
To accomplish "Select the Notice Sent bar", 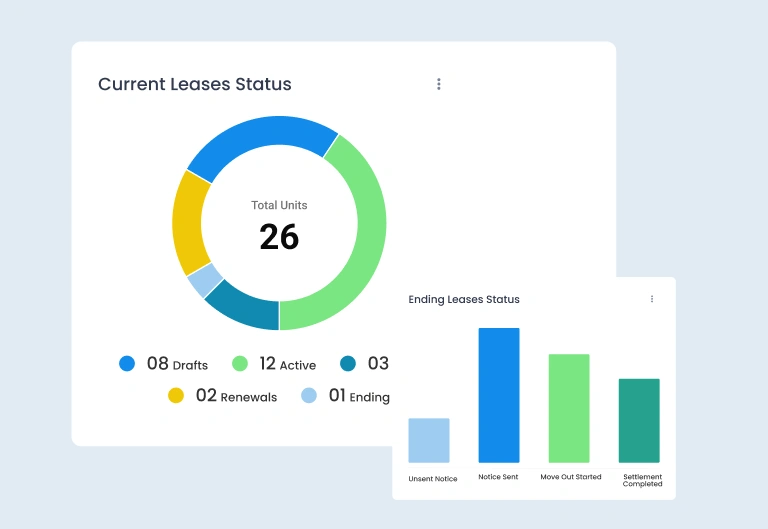I will pyautogui.click(x=499, y=395).
